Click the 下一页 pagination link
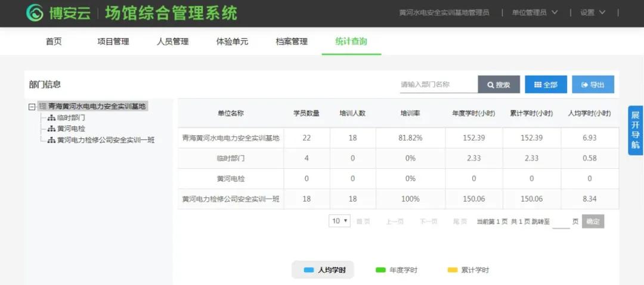 coord(428,221)
